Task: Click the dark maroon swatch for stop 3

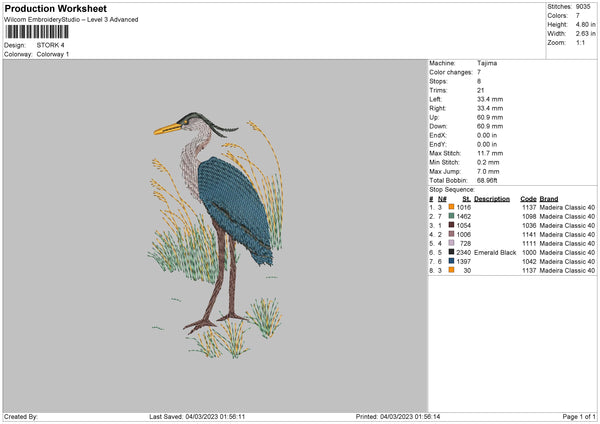Action: (452, 225)
